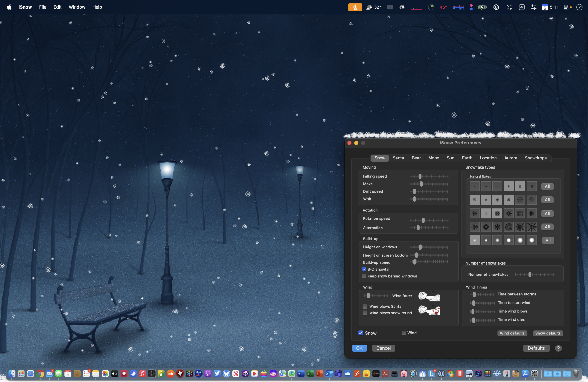
Task: Click the Snow defaults button
Action: (x=548, y=333)
